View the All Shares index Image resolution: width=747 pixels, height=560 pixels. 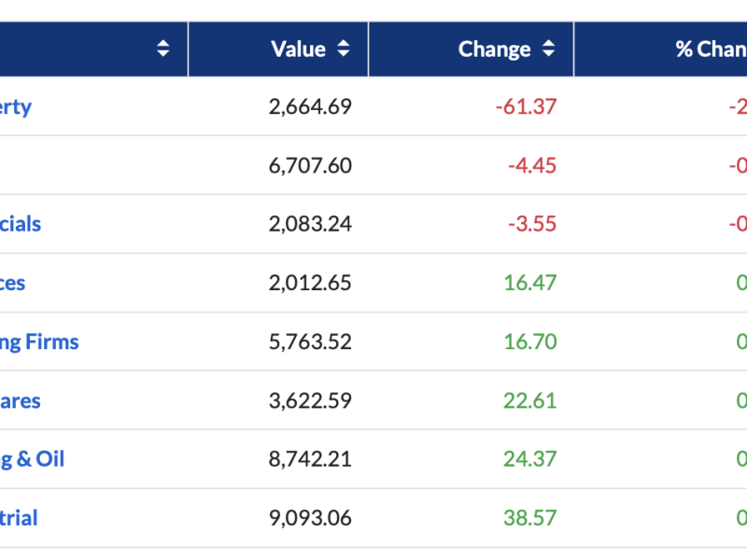(21, 400)
